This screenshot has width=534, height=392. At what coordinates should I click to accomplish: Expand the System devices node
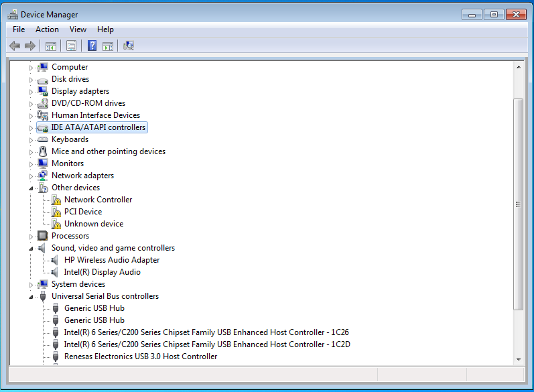pyautogui.click(x=31, y=285)
